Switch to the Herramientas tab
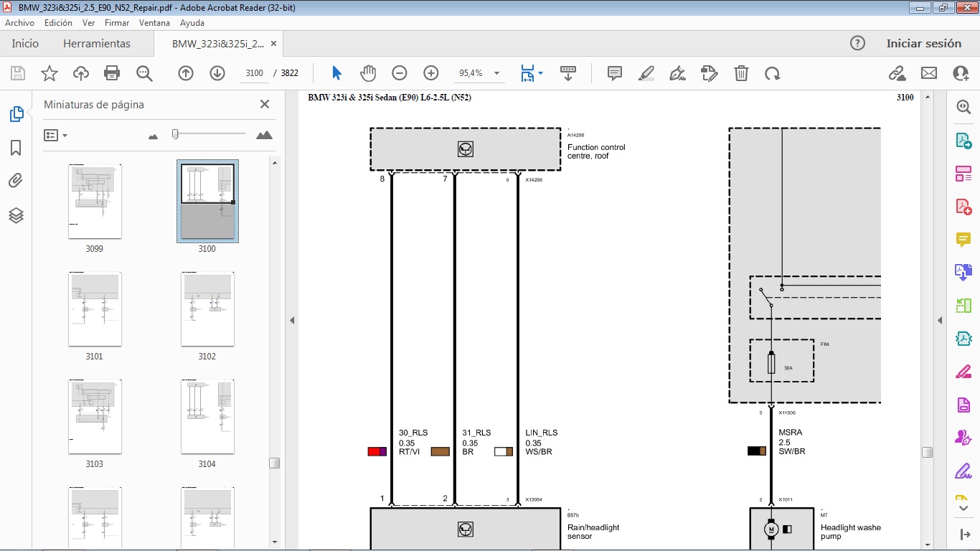This screenshot has width=980, height=551. tap(97, 43)
